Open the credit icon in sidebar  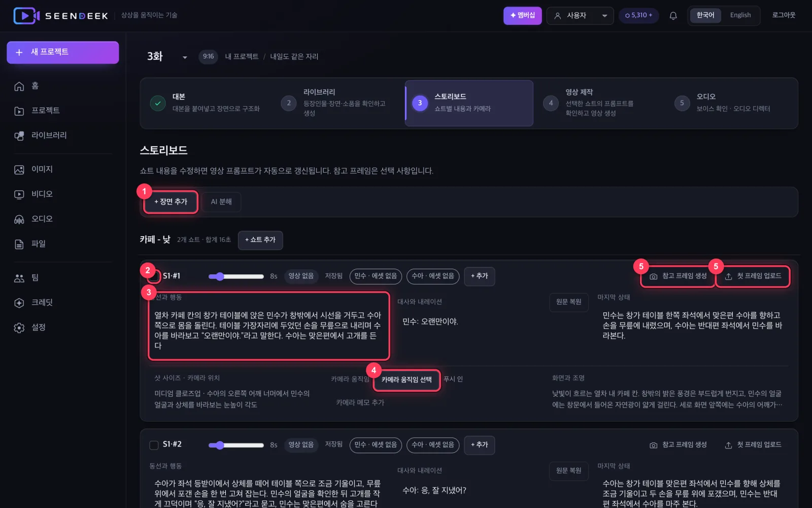click(19, 303)
